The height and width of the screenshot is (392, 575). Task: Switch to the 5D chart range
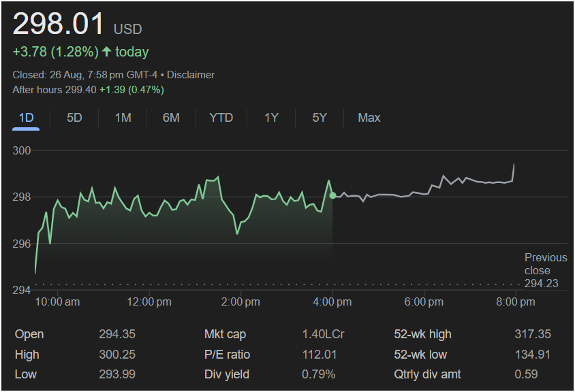[74, 118]
